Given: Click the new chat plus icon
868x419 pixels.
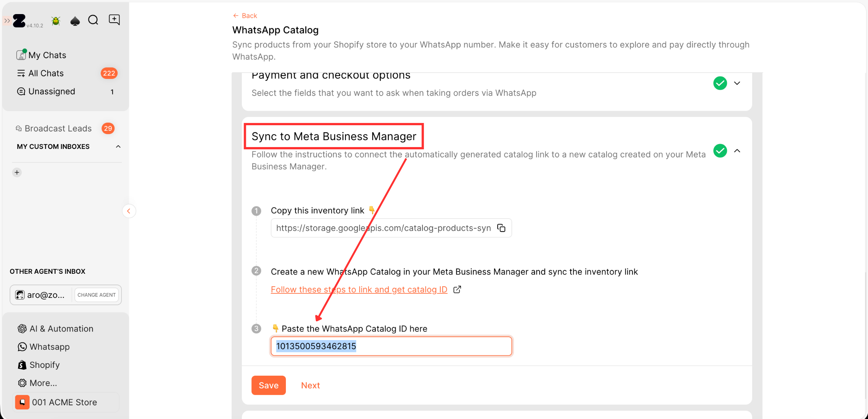Looking at the screenshot, I should tap(114, 20).
